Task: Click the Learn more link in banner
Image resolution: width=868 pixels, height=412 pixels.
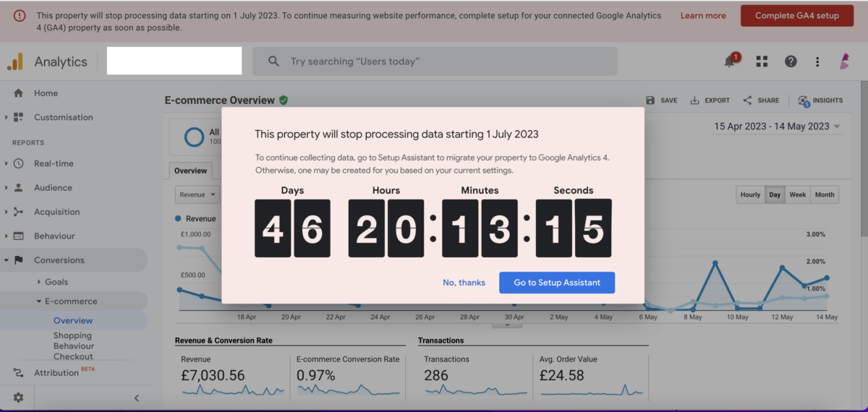Action: (x=703, y=16)
